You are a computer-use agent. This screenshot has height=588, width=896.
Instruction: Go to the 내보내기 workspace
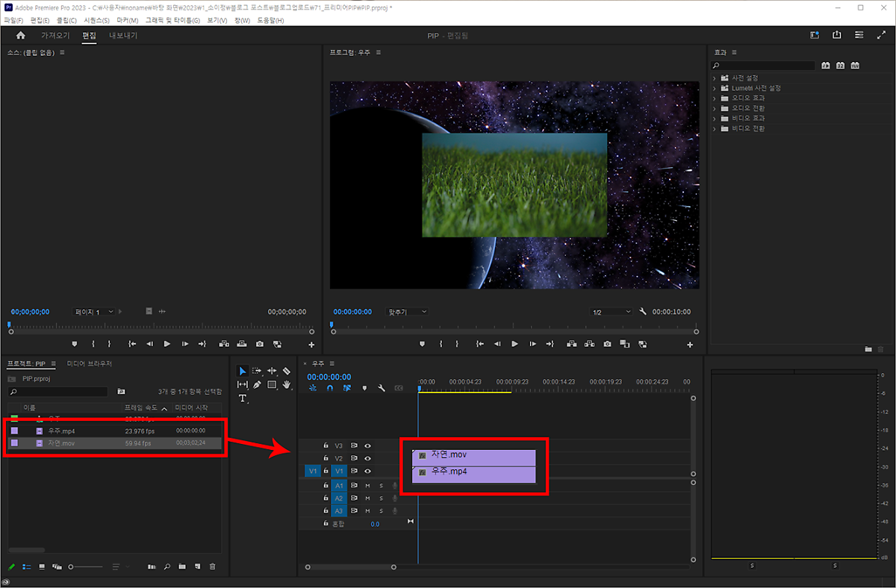click(123, 36)
